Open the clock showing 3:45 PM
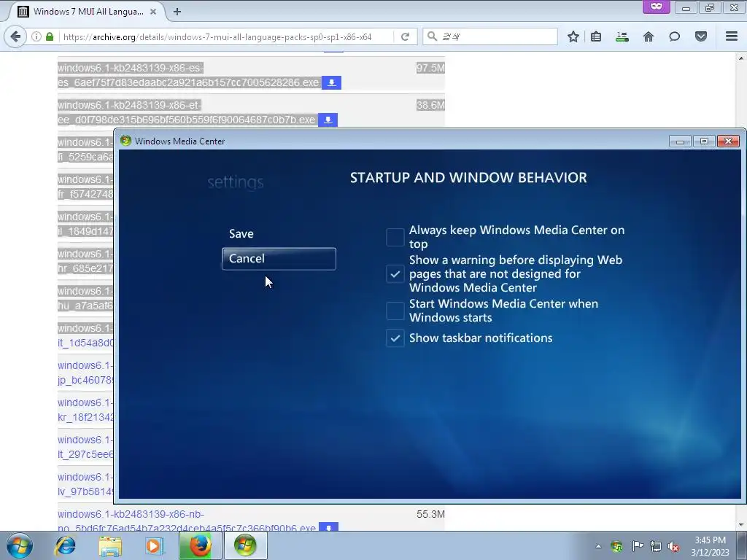 tap(710, 540)
